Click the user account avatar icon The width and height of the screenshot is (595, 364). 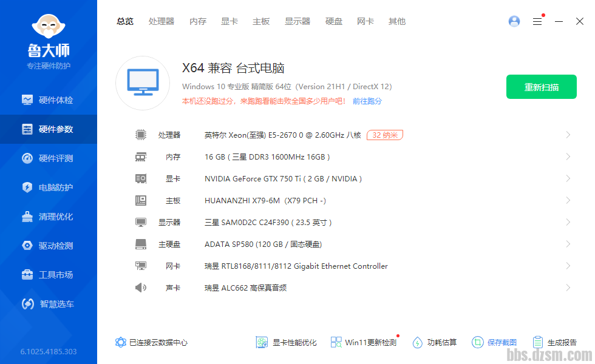click(514, 21)
